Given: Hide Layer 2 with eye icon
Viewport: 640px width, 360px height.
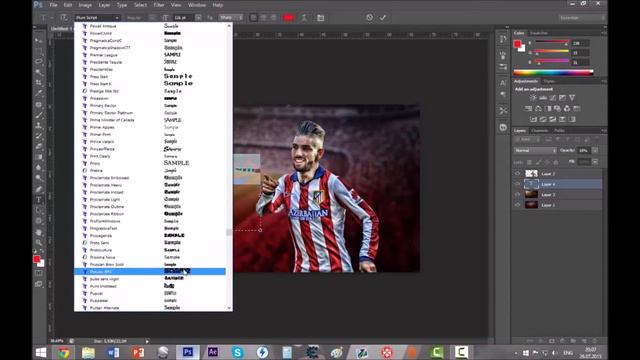Looking at the screenshot, I should 518,173.
